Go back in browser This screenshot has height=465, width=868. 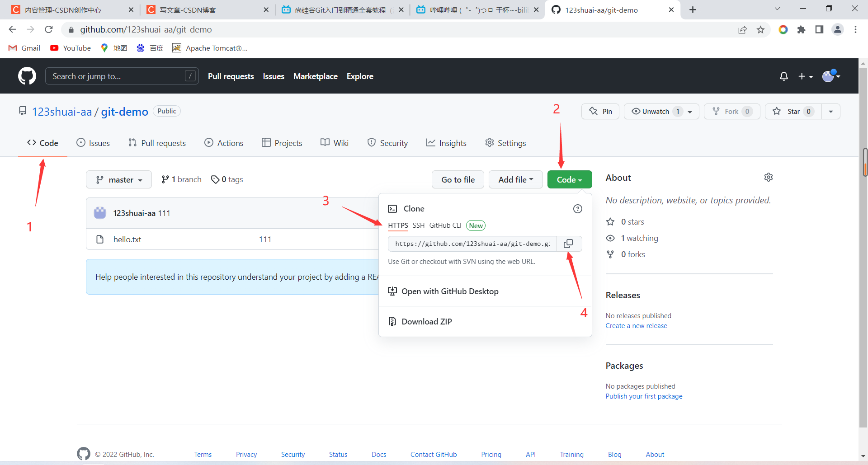click(12, 29)
